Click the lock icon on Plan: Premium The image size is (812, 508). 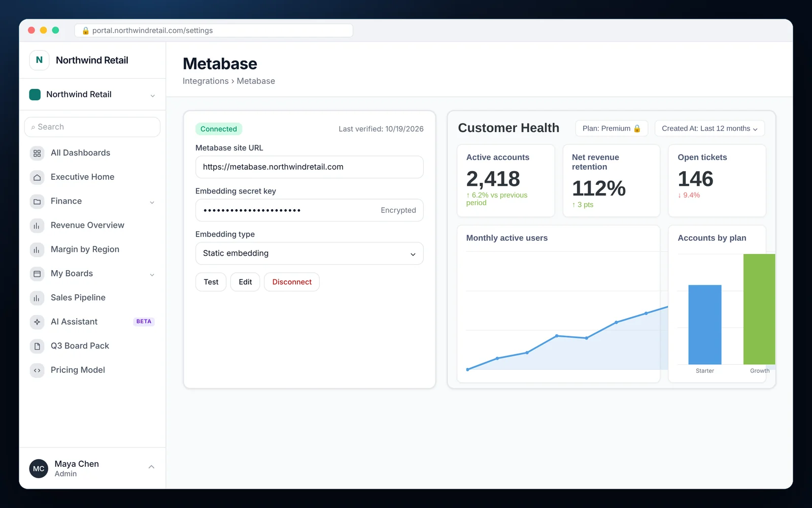pyautogui.click(x=637, y=129)
